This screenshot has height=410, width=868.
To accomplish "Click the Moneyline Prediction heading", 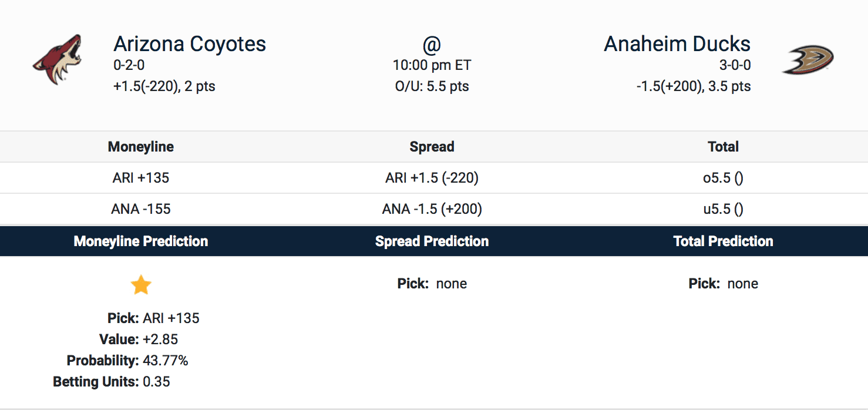I will coord(141,241).
